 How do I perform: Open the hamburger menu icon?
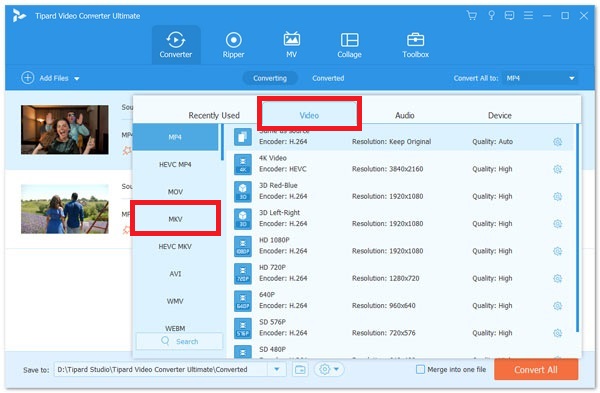pyautogui.click(x=528, y=16)
